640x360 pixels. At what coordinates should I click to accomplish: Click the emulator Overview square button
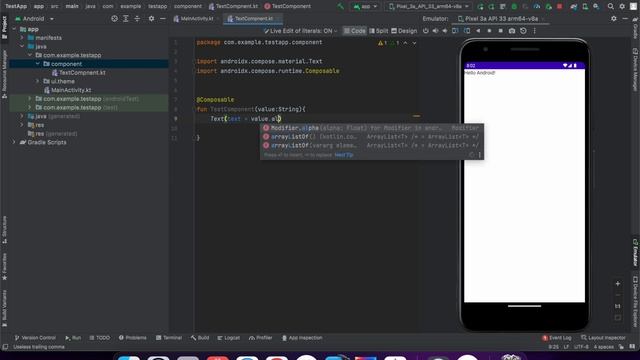coord(500,31)
